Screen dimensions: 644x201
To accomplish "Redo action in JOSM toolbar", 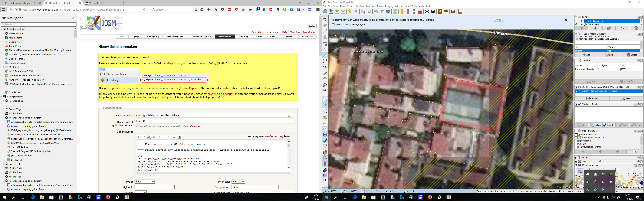I will pos(356,11).
